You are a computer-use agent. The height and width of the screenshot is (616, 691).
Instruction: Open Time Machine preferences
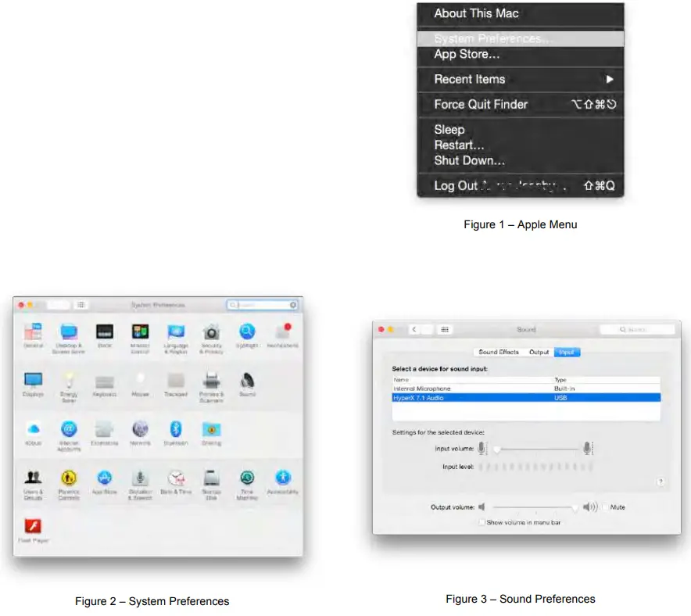tap(247, 478)
